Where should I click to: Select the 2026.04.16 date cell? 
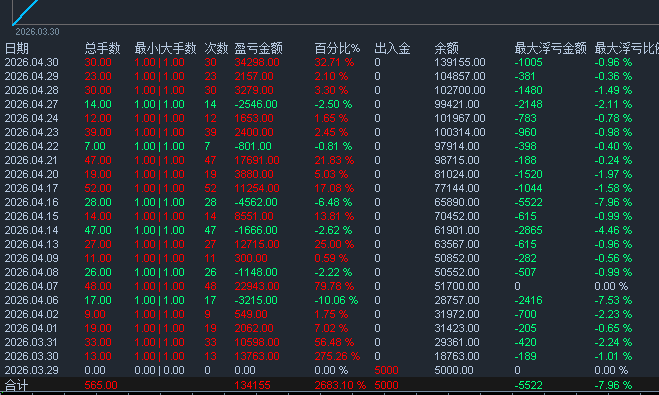(32, 203)
